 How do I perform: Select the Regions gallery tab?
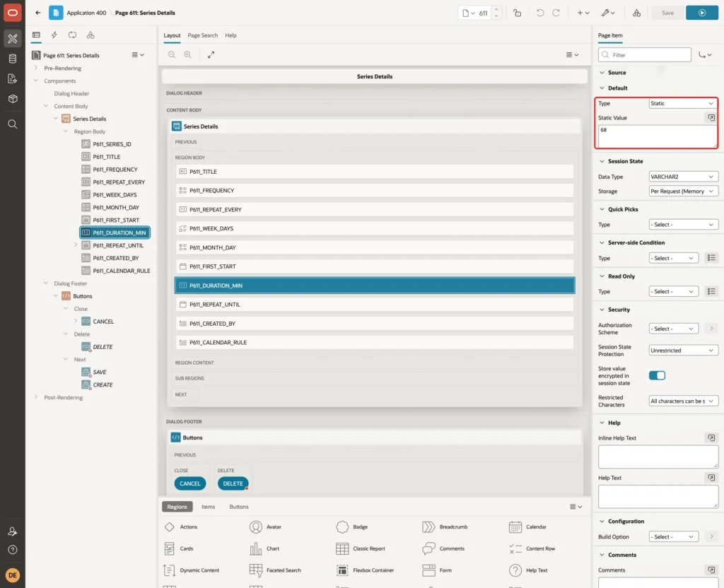pyautogui.click(x=177, y=507)
